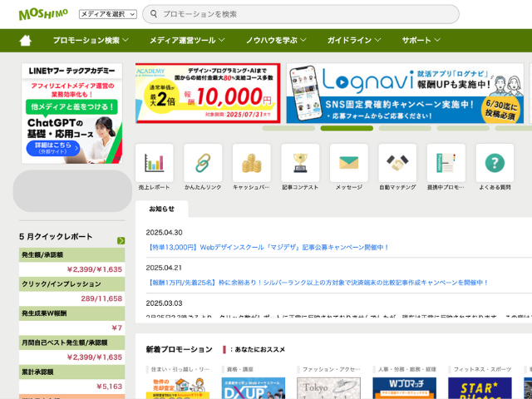The image size is (532, 399).
Task: Open the 提携中プロモーション document icon
Action: point(446,163)
